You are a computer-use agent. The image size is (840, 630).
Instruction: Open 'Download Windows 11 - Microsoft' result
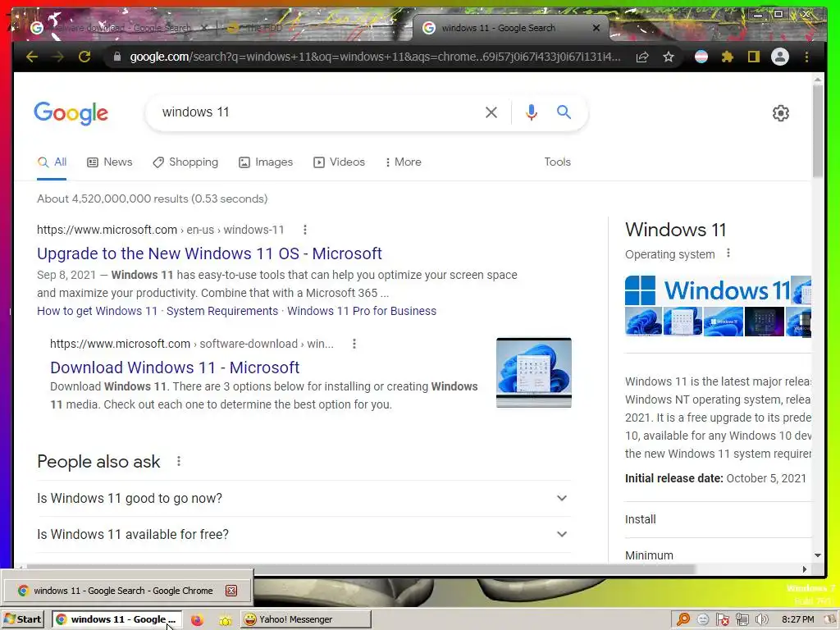tap(175, 367)
